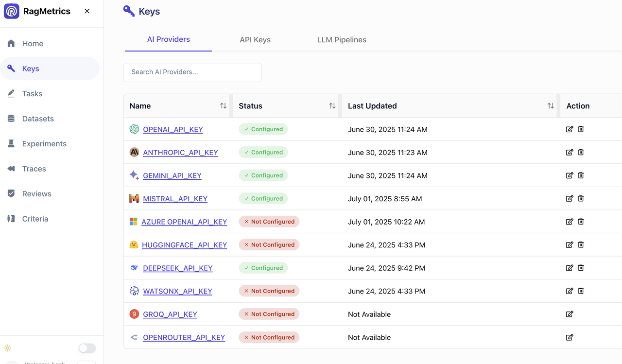The width and height of the screenshot is (622, 364).
Task: Click the Hugging Face emoji logo
Action: [x=134, y=245]
